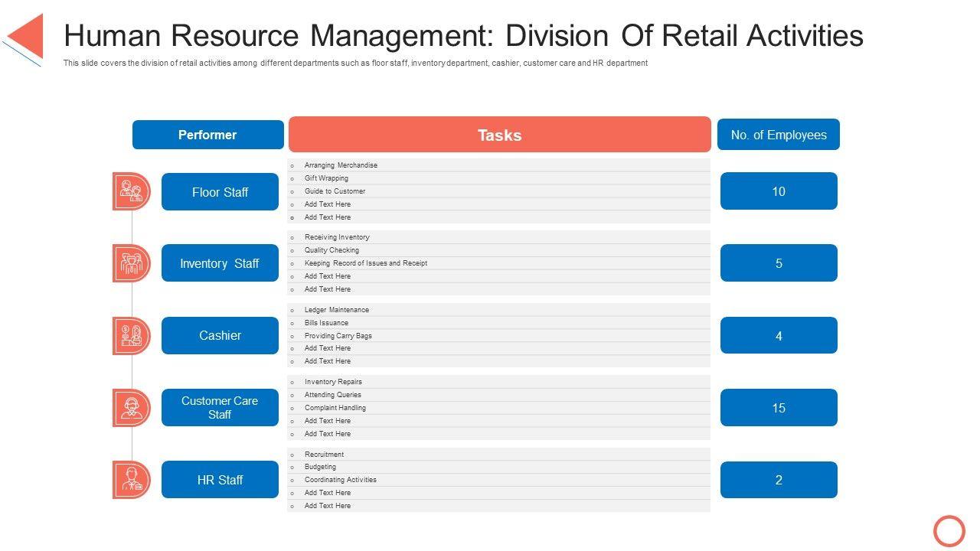Click the Customer Care headset icon
The height and width of the screenshot is (551, 980).
point(131,408)
